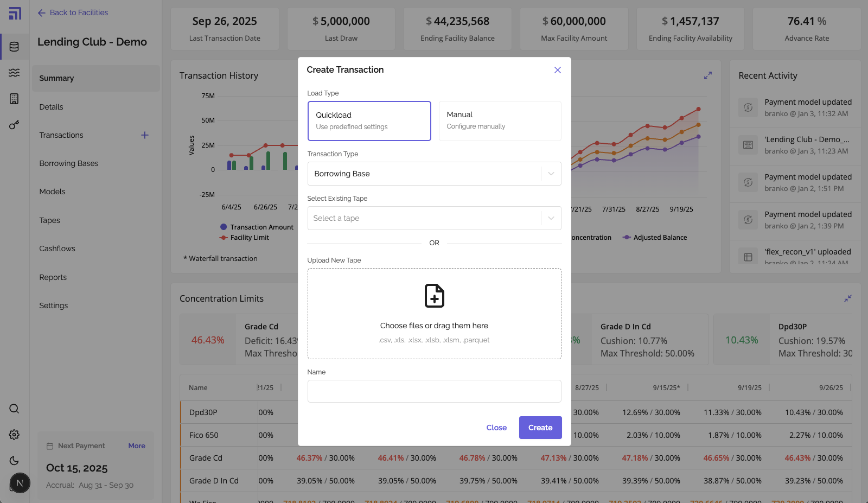Image resolution: width=868 pixels, height=503 pixels.
Task: Open the Borrowing Bases menu item
Action: point(69,163)
